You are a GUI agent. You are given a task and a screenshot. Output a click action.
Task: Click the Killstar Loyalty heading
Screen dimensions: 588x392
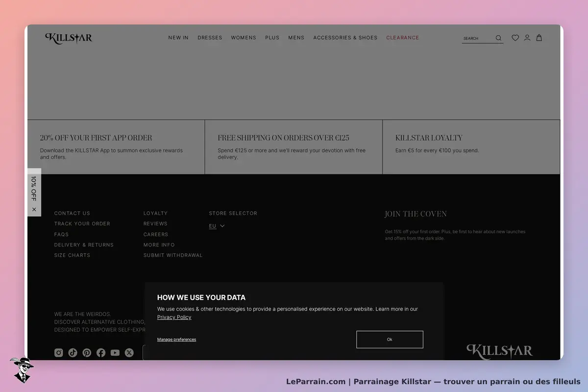429,138
